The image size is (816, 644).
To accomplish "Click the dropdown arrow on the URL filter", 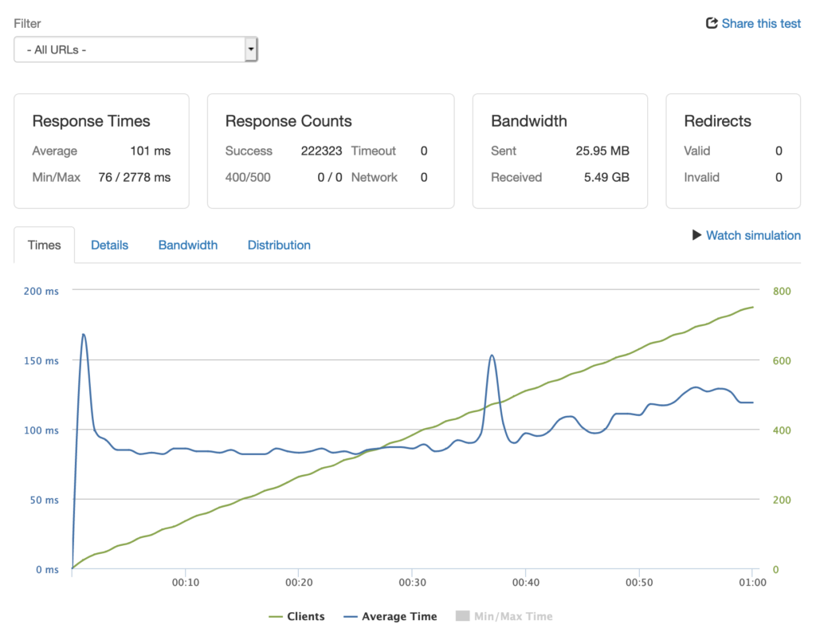I will [x=250, y=49].
